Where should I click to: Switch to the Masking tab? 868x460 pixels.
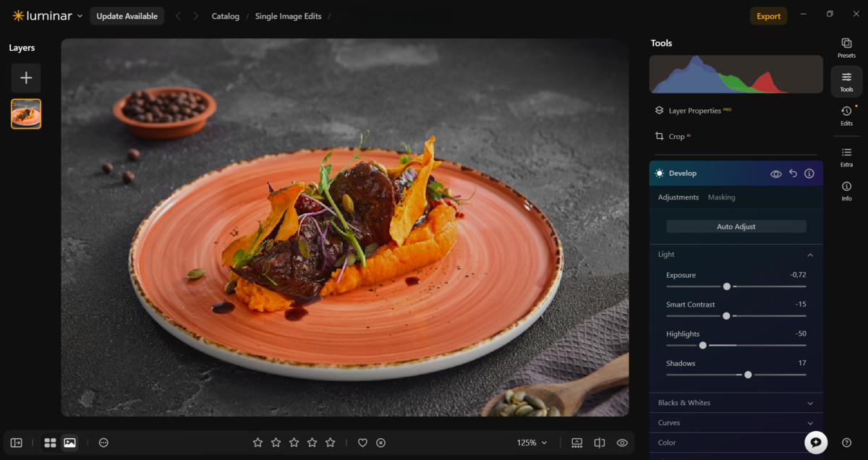coord(721,197)
